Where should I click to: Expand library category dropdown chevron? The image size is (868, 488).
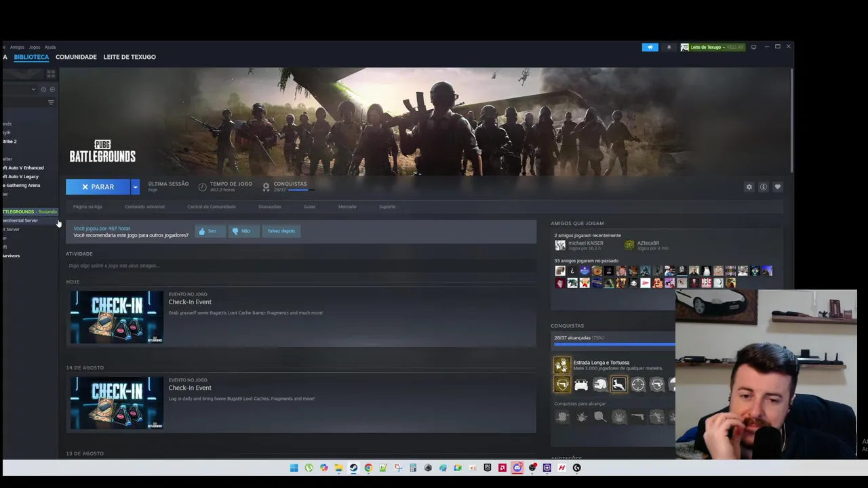click(33, 89)
